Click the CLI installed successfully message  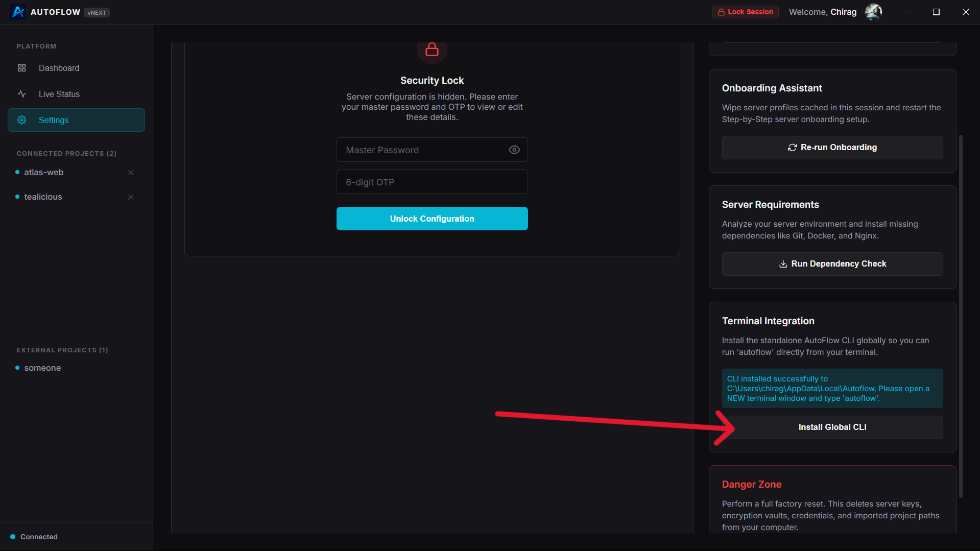coord(832,389)
